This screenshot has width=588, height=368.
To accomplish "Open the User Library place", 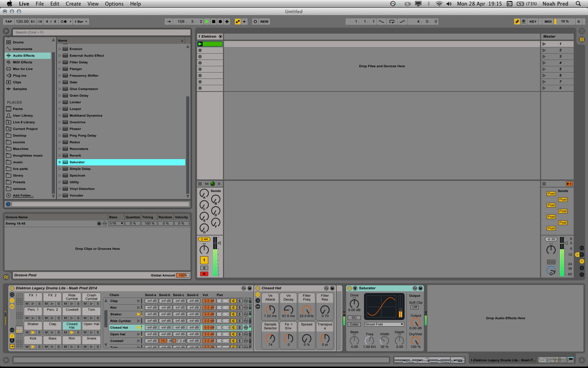I will [23, 116].
